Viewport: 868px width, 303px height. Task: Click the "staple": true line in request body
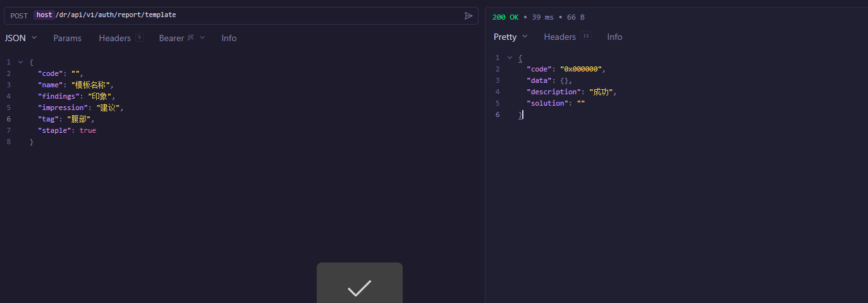pos(66,130)
